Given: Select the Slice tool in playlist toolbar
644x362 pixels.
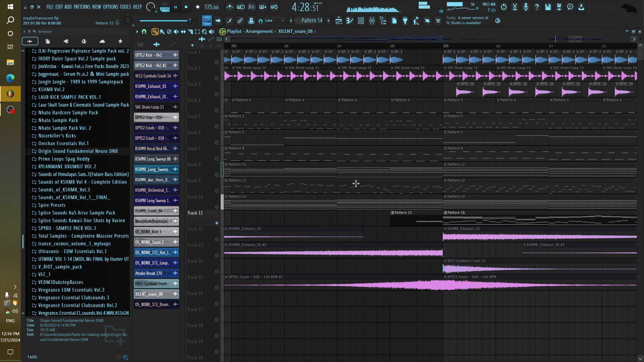Looking at the screenshot, I should coord(190,32).
